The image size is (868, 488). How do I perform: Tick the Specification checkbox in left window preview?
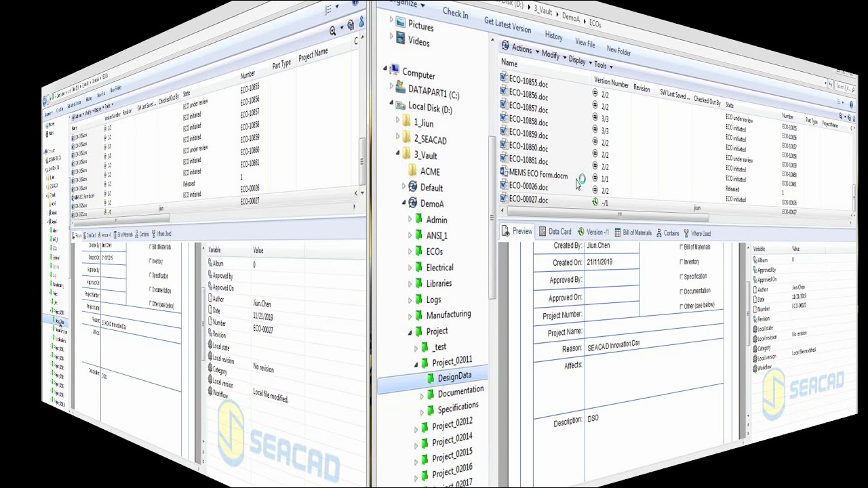[x=151, y=275]
